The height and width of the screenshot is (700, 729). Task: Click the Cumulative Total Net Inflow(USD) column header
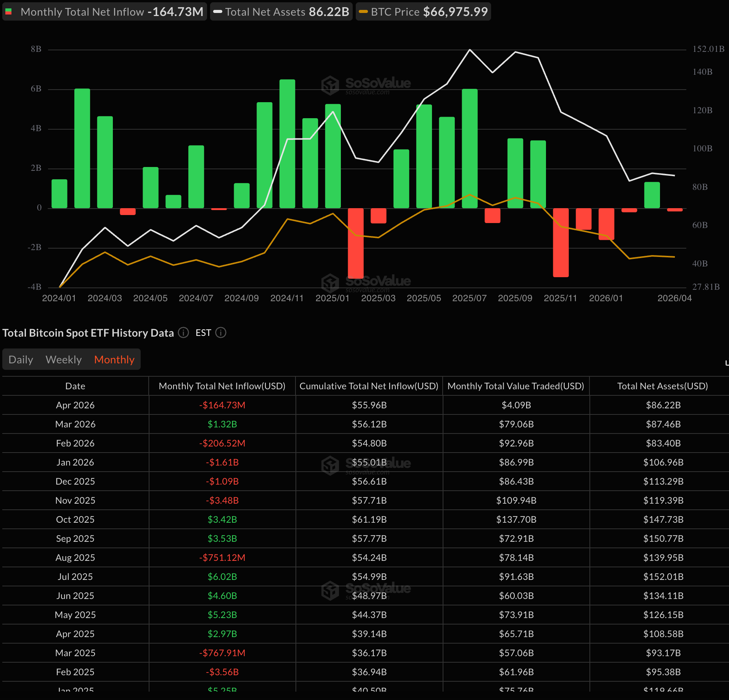point(369,386)
